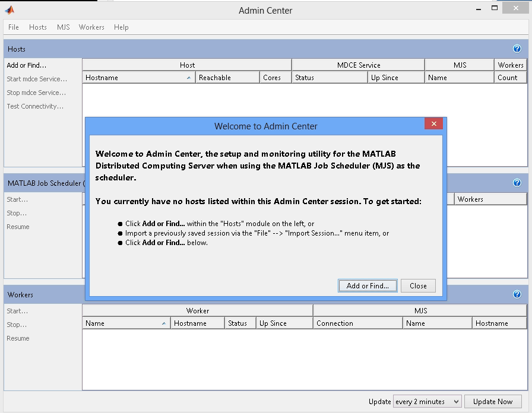Open help for the Hosts panel
This screenshot has height=413, width=532.
point(517,49)
